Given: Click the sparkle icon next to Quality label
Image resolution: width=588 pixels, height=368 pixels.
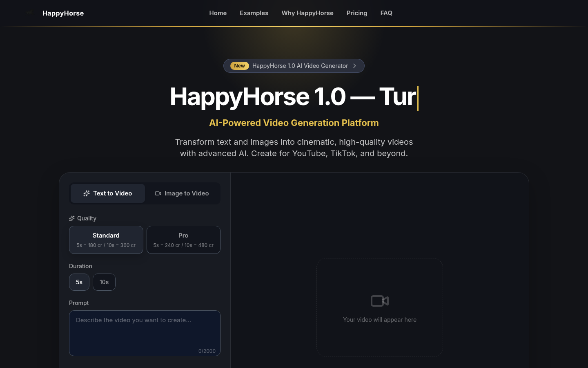Looking at the screenshot, I should (x=72, y=218).
